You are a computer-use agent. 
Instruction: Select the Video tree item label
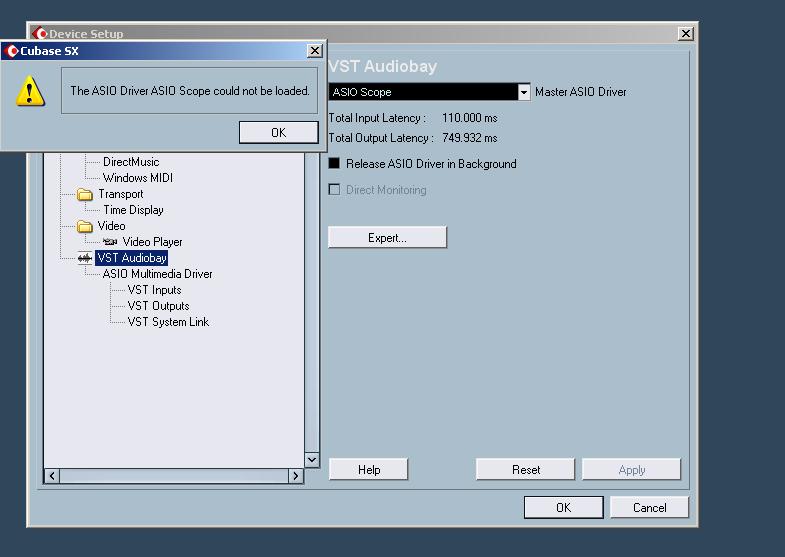pyautogui.click(x=111, y=226)
